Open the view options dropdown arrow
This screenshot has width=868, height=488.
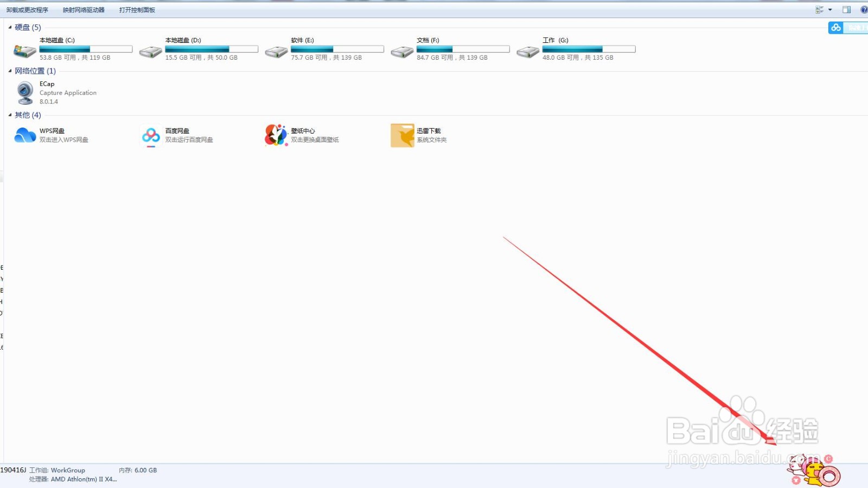pyautogui.click(x=830, y=10)
